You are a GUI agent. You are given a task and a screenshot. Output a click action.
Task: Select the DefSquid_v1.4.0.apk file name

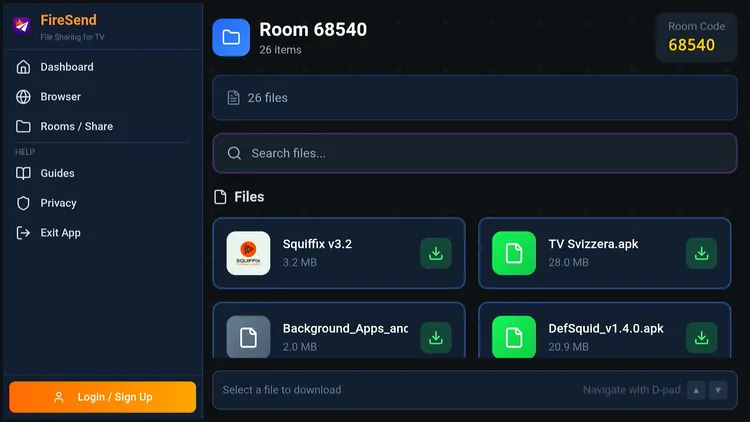606,329
